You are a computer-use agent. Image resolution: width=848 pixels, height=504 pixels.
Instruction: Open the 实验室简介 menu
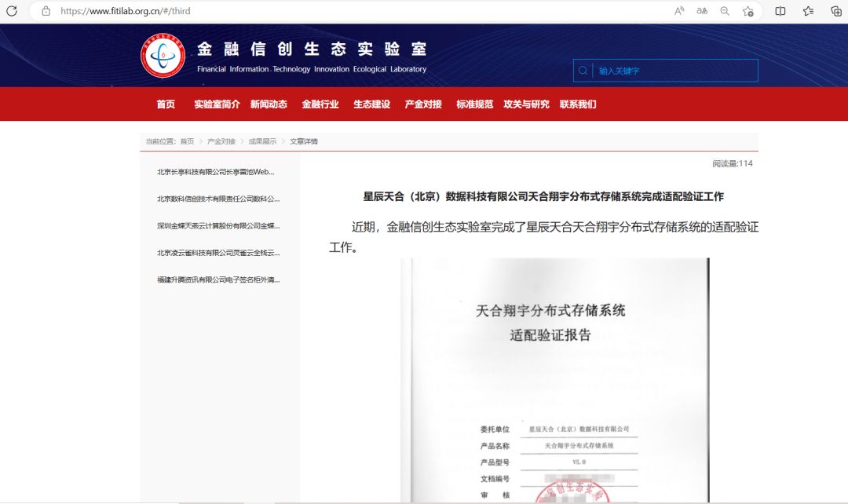pos(217,104)
